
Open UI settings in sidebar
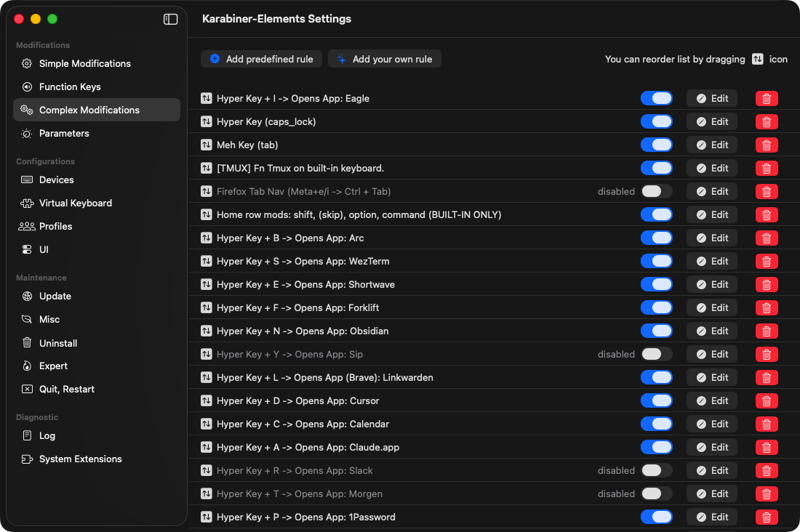coord(97,249)
